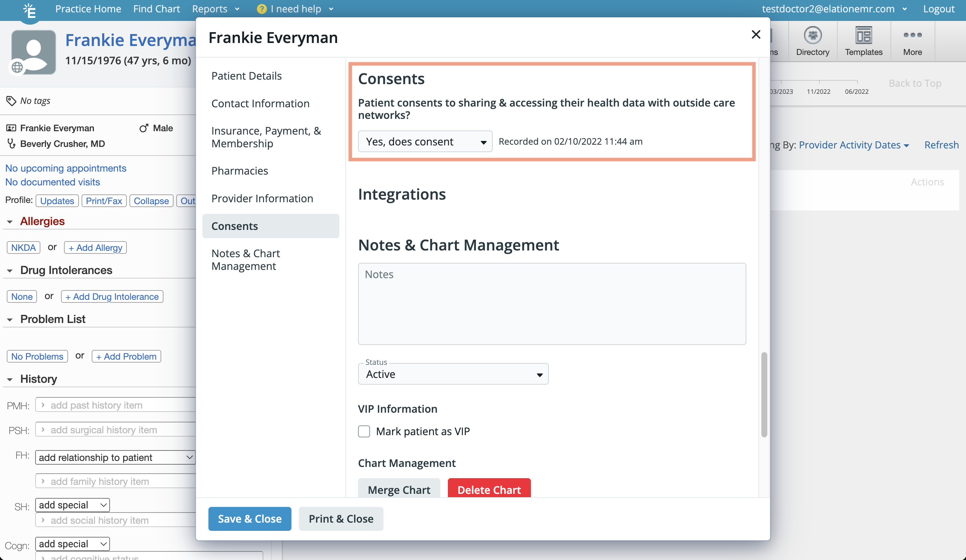Image resolution: width=966 pixels, height=560 pixels.
Task: Open the Directory icon
Action: [x=812, y=36]
